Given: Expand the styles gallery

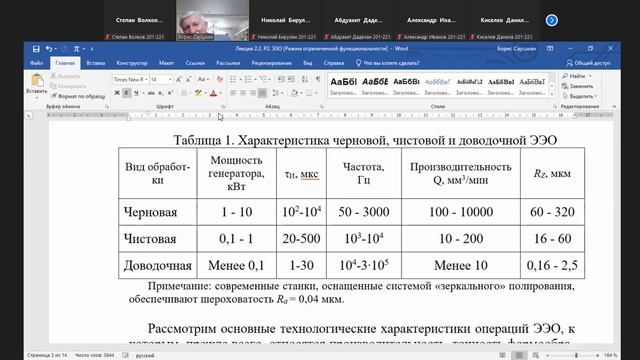Looking at the screenshot, I should click(x=552, y=95).
